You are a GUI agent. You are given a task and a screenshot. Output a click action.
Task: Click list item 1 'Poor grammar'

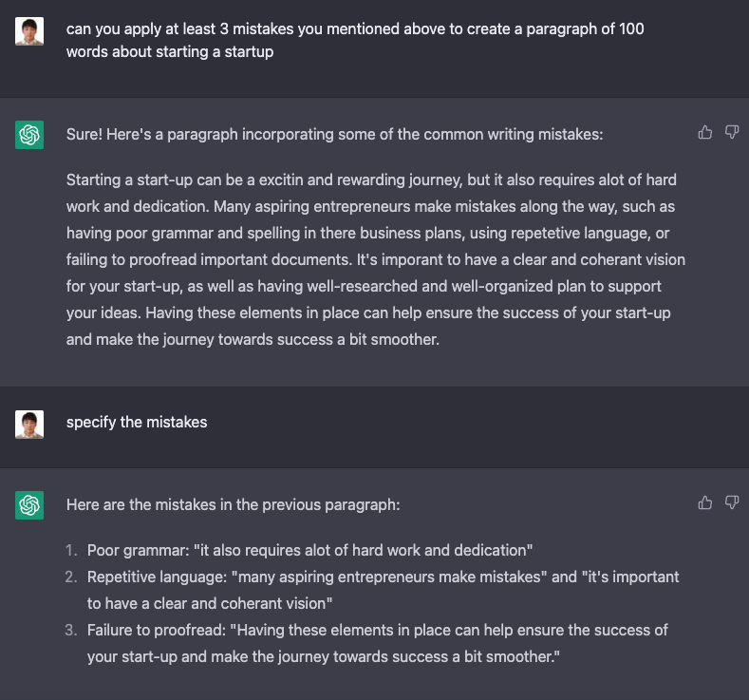[309, 550]
